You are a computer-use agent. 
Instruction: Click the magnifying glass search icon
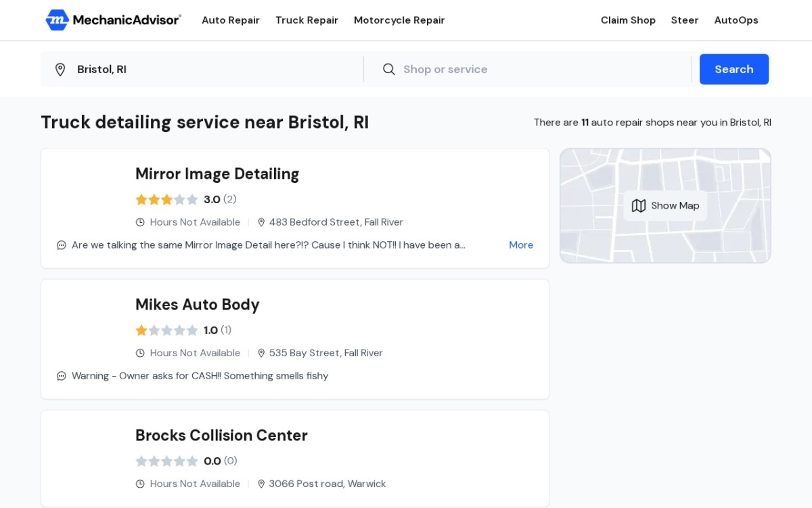[389, 69]
